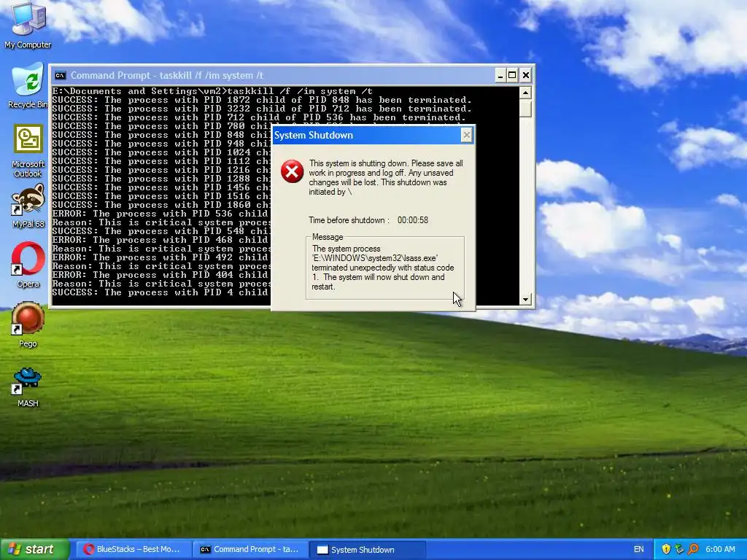Click the ERROR line for PID 492
This screenshot has height=560, width=747.
(161, 257)
